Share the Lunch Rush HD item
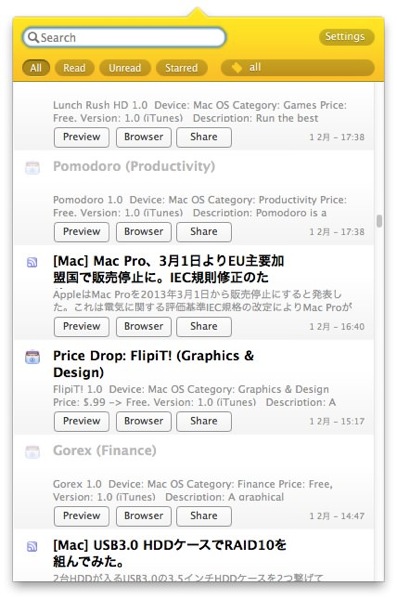 click(204, 137)
